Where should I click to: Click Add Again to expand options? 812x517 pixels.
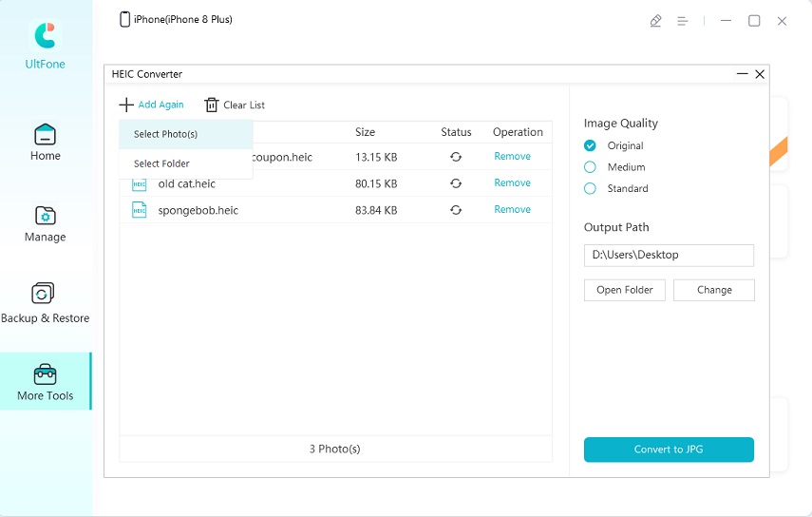click(152, 105)
